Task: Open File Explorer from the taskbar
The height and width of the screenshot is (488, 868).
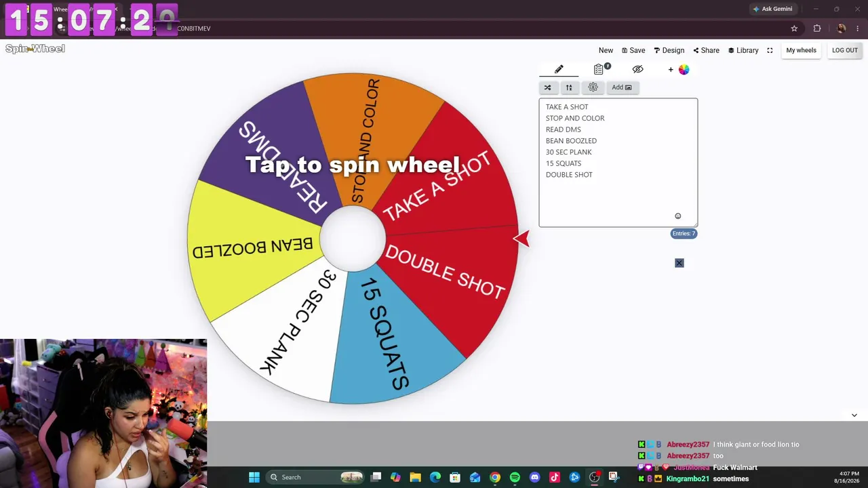Action: click(x=415, y=477)
